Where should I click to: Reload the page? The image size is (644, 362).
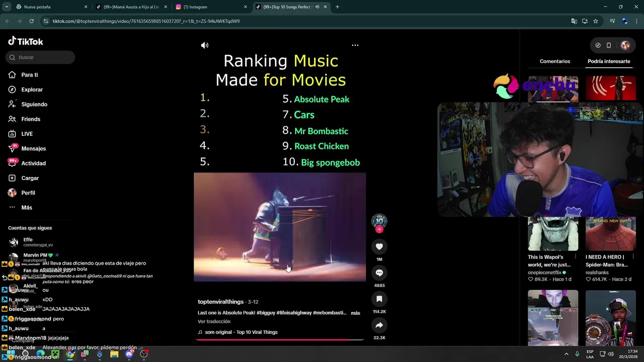coord(31,21)
